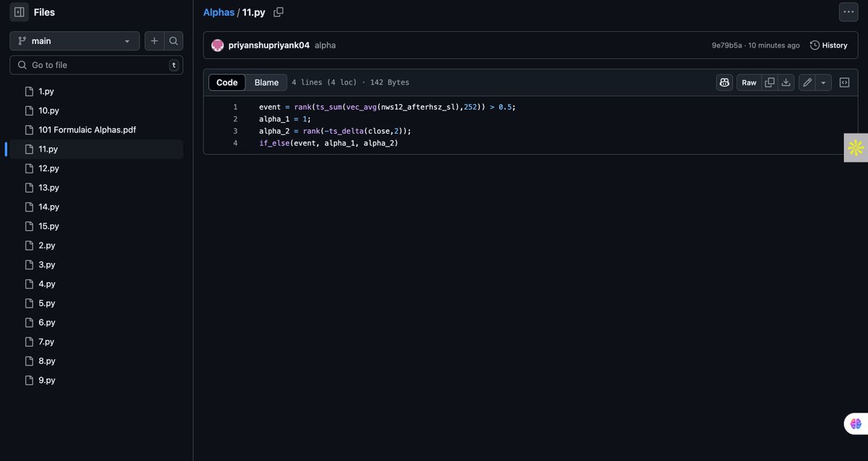Open the more options ellipsis menu
This screenshot has height=461, width=868.
tap(848, 12)
